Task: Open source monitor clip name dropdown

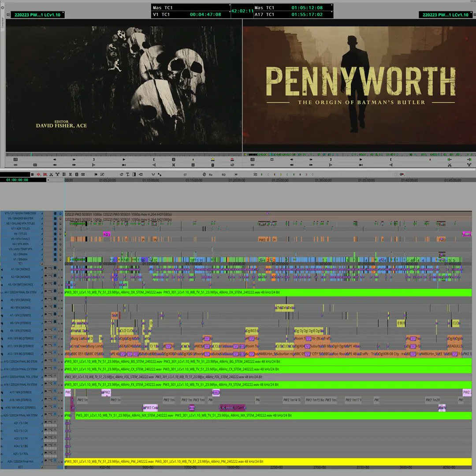Action: 37,15
